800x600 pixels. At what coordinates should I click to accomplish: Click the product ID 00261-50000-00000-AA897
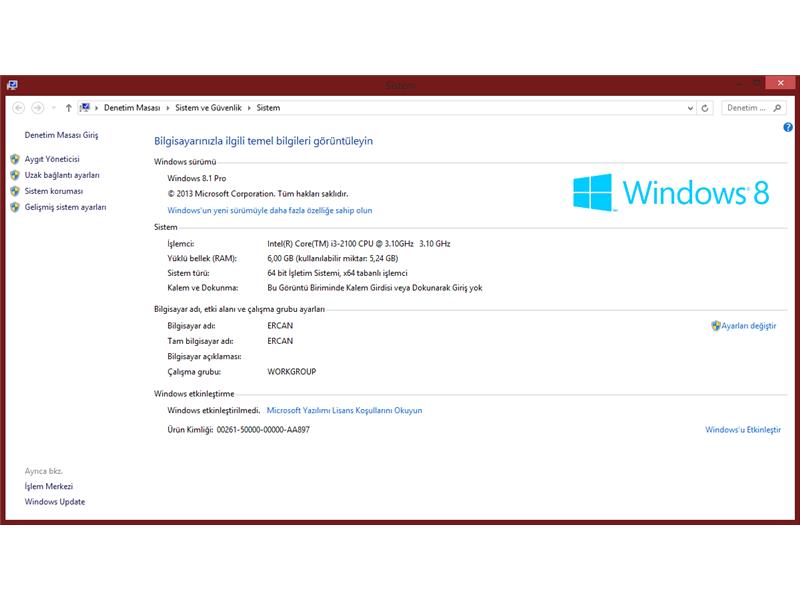[x=263, y=430]
